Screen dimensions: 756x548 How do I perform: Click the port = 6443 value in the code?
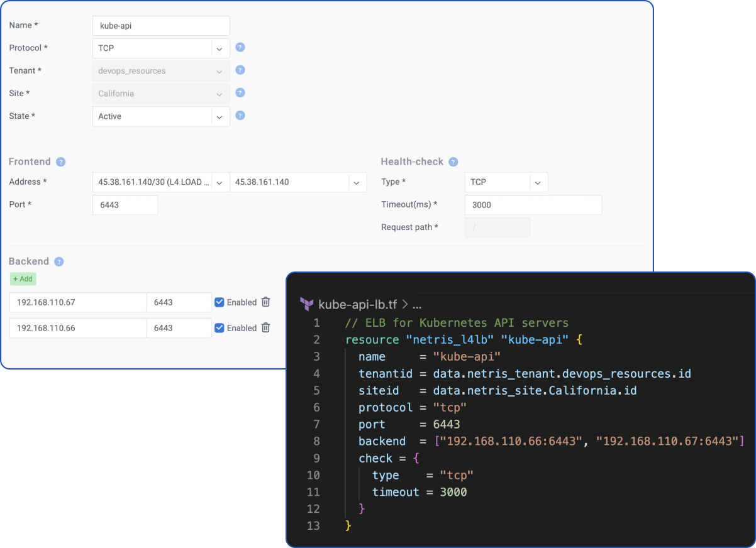447,425
